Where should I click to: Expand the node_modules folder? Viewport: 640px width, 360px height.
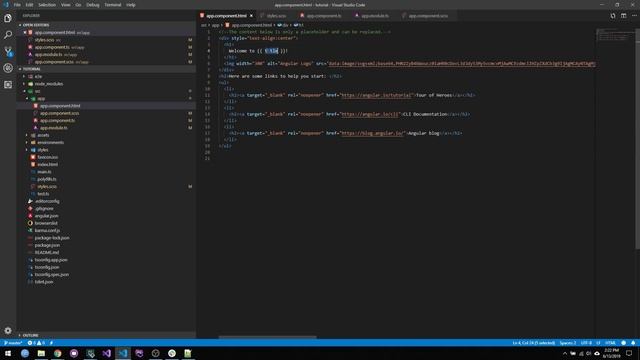49,84
